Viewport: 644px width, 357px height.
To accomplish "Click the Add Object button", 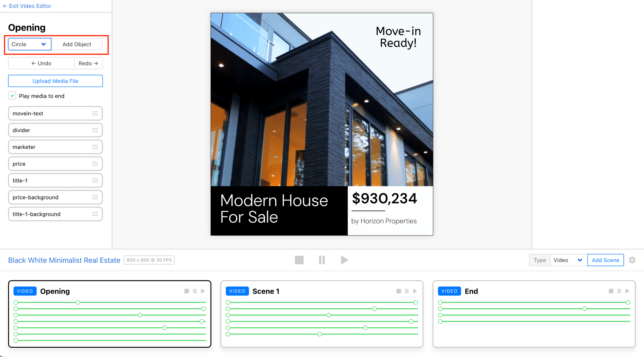I will (x=77, y=44).
